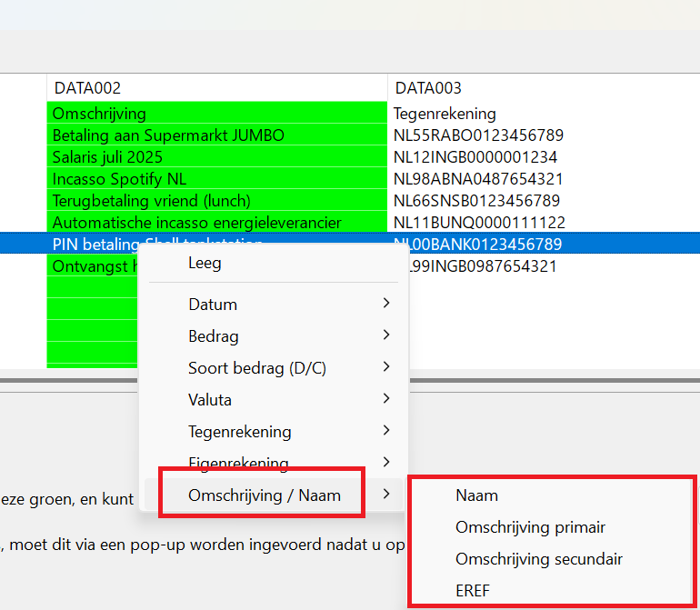Choose Omschrijving secundair in the submenu

552,559
